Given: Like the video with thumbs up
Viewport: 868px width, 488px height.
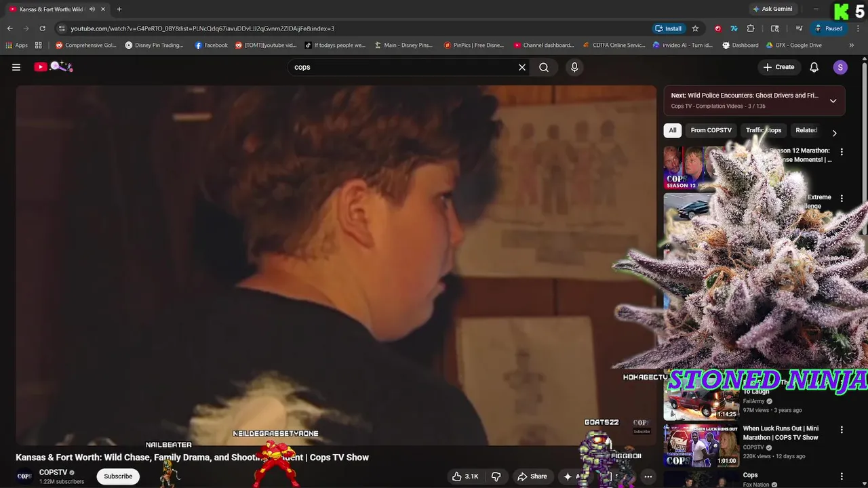Looking at the screenshot, I should coord(465,476).
